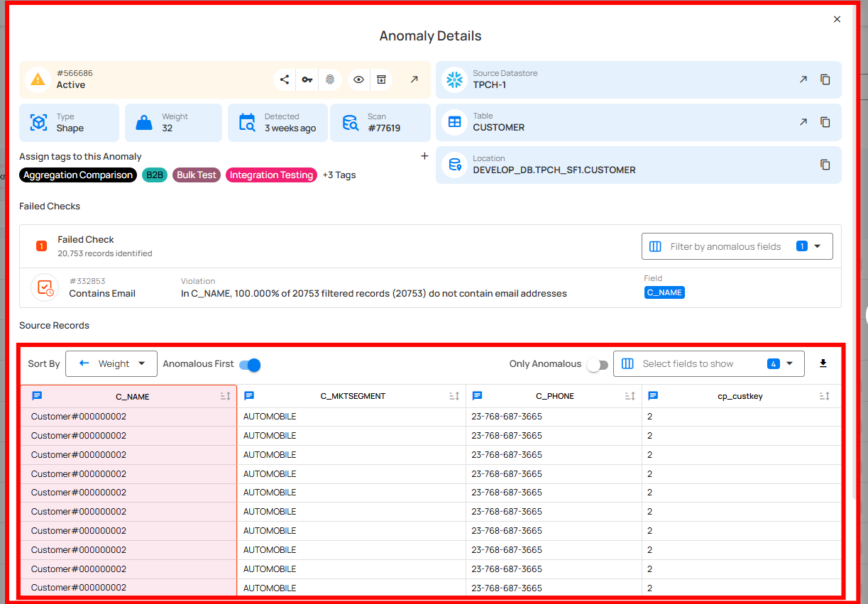Screen dimensions: 868x604
Task: Open the CUSTOMER table in new view
Action: [x=803, y=122]
